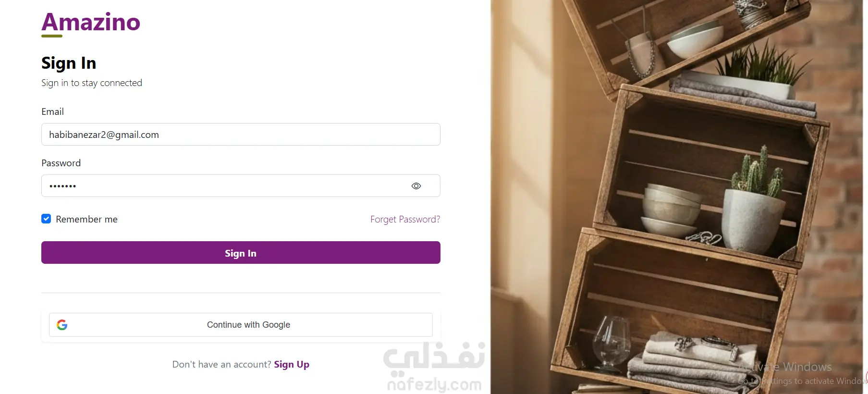
Task: Focus the Password input field
Action: pyautogui.click(x=241, y=186)
